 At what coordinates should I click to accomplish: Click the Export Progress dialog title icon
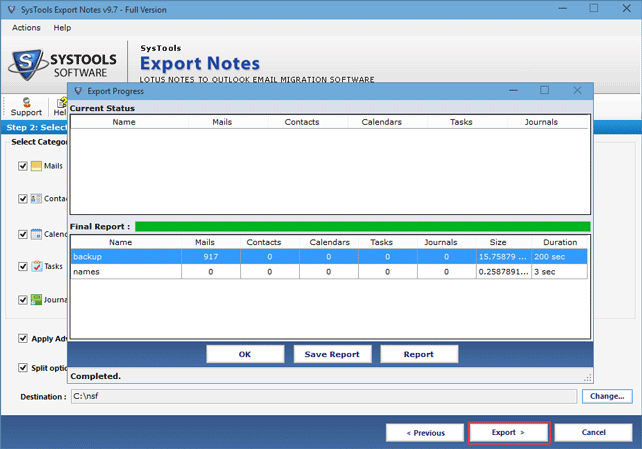(x=78, y=91)
